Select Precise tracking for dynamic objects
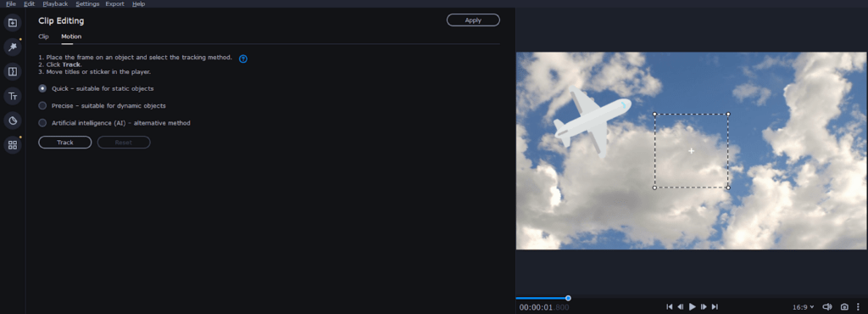Image resolution: width=868 pixels, height=314 pixels. click(102, 106)
